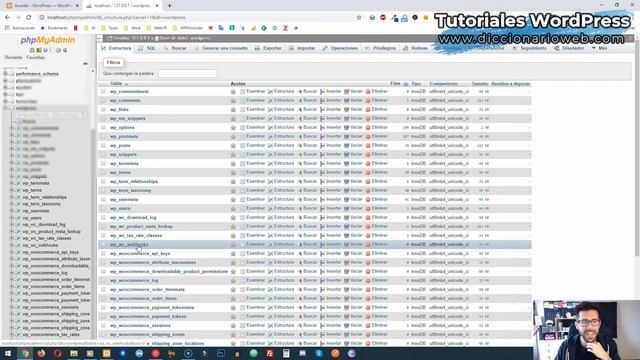
Task: Click the green reload navigation panel icon
Action: [65, 50]
